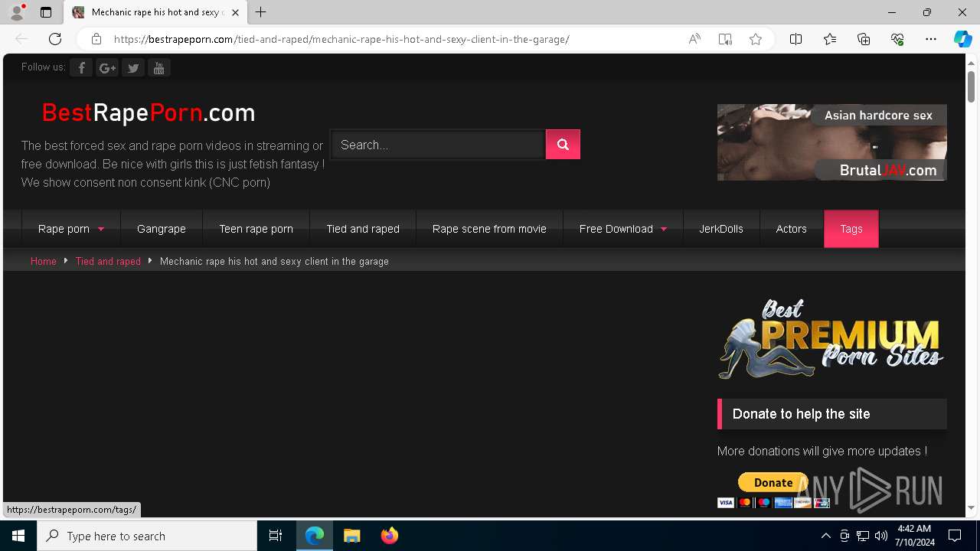The height and width of the screenshot is (551, 980).
Task: Click the Facebook follow icon
Action: pos(81,68)
